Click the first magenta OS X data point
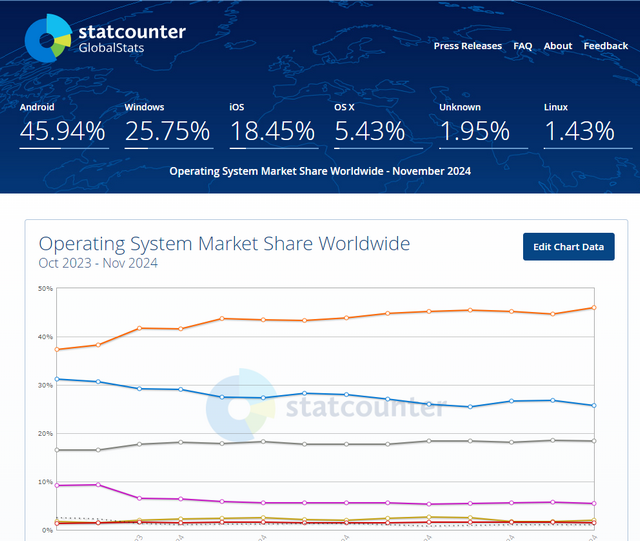 coord(57,485)
